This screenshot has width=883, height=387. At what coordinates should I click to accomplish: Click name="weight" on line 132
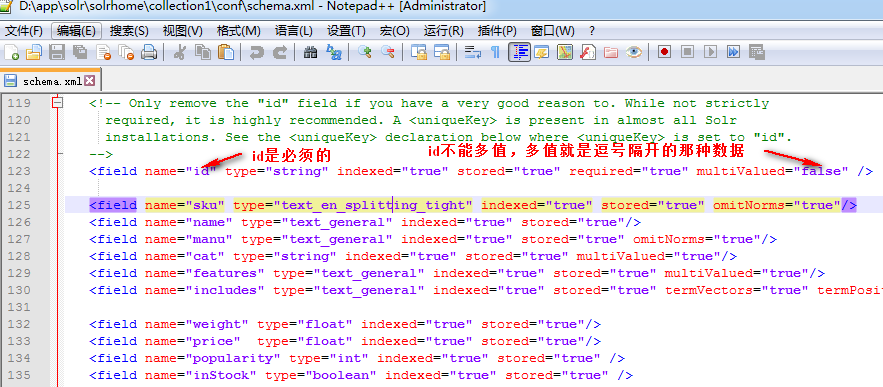197,324
